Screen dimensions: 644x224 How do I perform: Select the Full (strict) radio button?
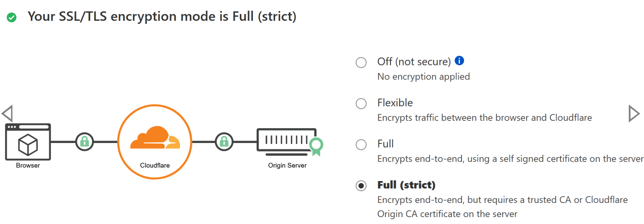[x=361, y=186]
